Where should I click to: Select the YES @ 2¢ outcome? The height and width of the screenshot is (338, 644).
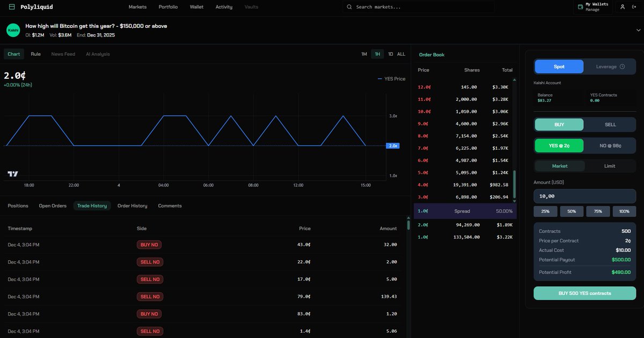[x=559, y=145]
